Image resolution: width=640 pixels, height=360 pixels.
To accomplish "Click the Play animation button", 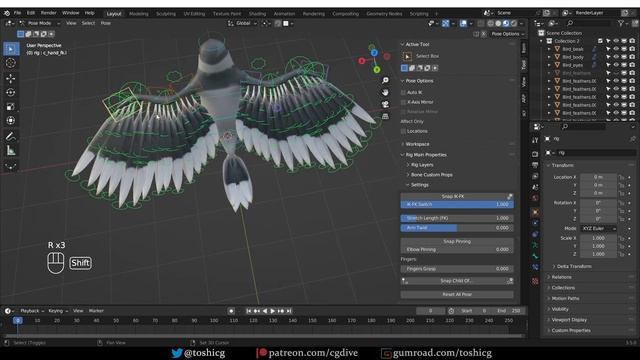I will click(273, 311).
